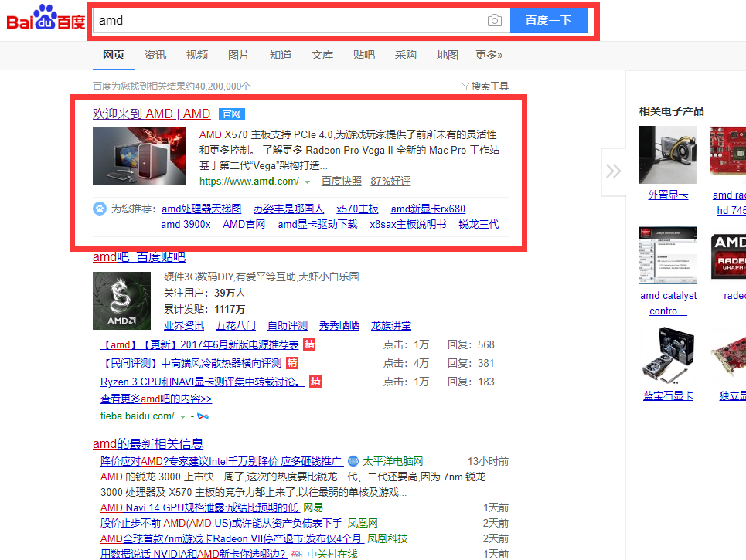Open amd新显卡rx680 suggestion
Image resolution: width=746 pixels, height=560 pixels.
click(428, 209)
